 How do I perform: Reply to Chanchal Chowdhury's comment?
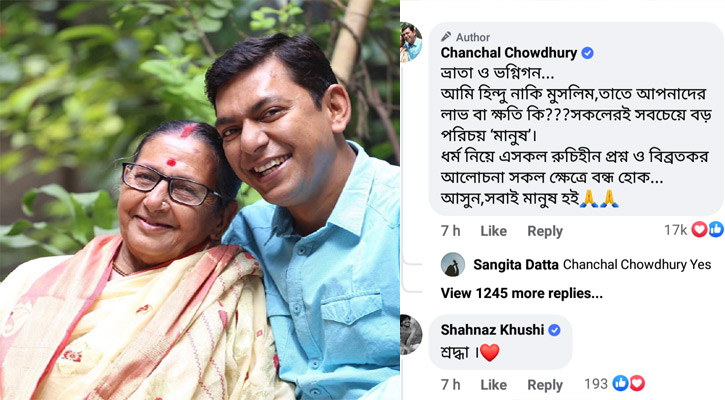(545, 231)
